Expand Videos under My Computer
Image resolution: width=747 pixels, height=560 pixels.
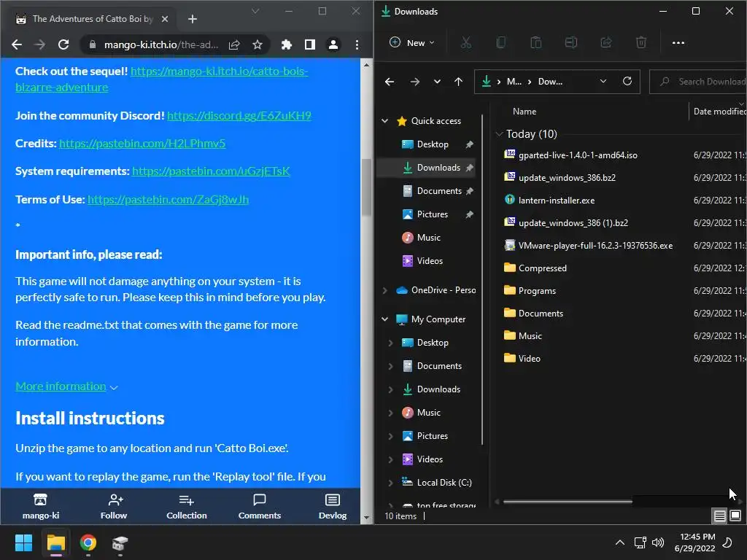click(391, 459)
